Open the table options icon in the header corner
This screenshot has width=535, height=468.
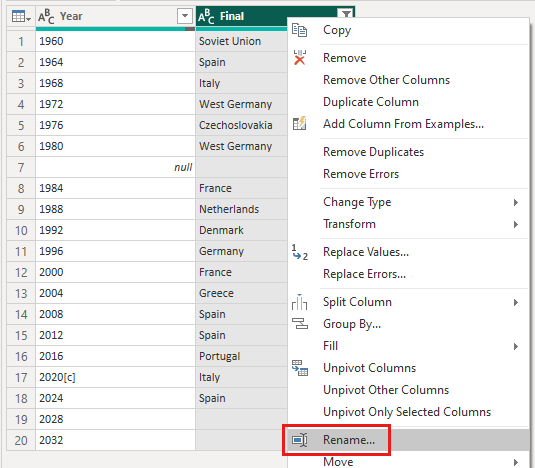pos(21,16)
